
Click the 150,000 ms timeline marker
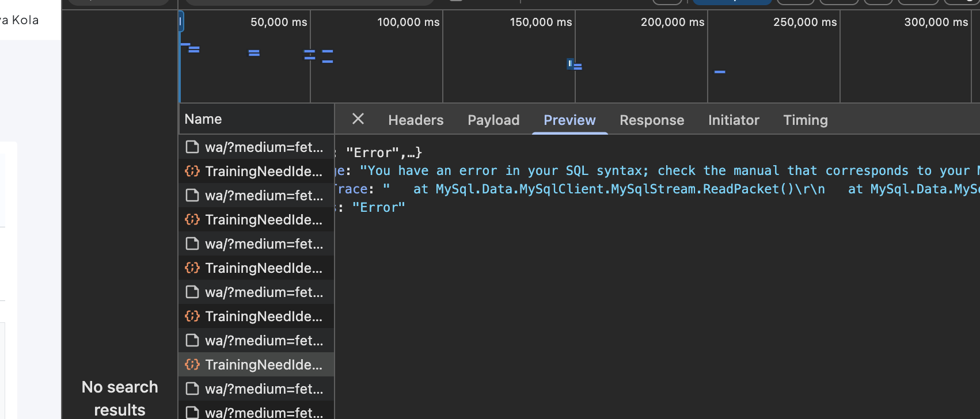(x=540, y=22)
